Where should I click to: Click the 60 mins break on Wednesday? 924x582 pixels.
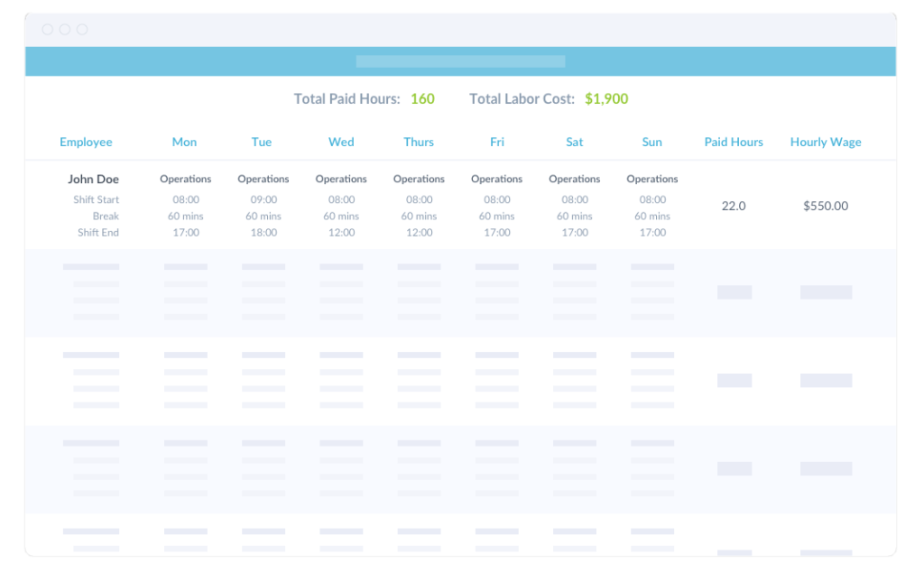pyautogui.click(x=340, y=216)
